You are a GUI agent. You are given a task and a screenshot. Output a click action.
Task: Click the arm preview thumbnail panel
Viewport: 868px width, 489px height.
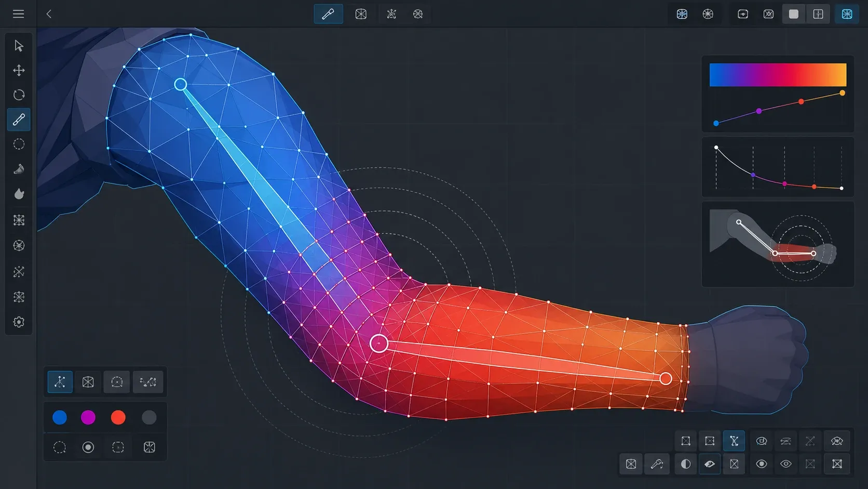coord(778,244)
